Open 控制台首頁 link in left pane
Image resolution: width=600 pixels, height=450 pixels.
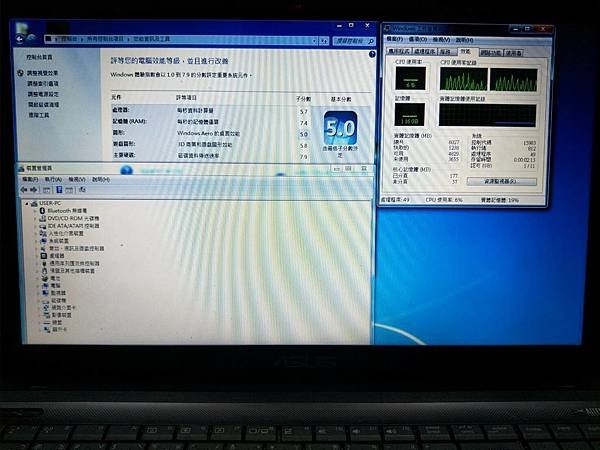pos(39,57)
